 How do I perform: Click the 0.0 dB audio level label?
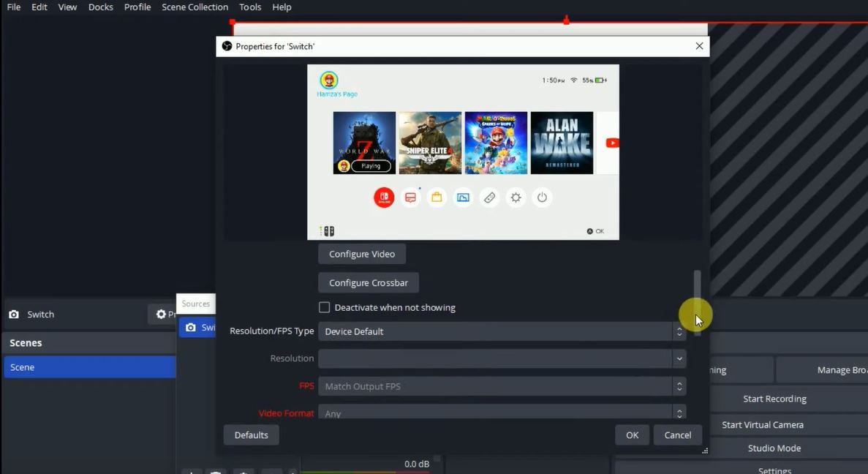[416, 464]
